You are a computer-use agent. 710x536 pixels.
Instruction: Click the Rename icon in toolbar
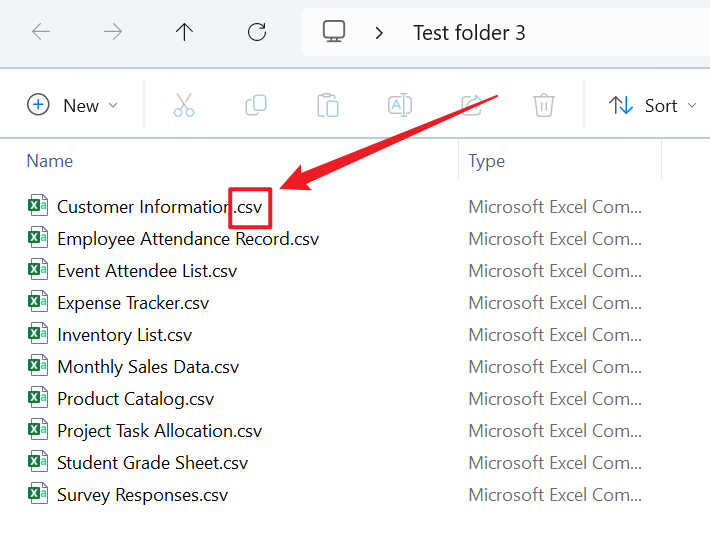click(x=400, y=105)
